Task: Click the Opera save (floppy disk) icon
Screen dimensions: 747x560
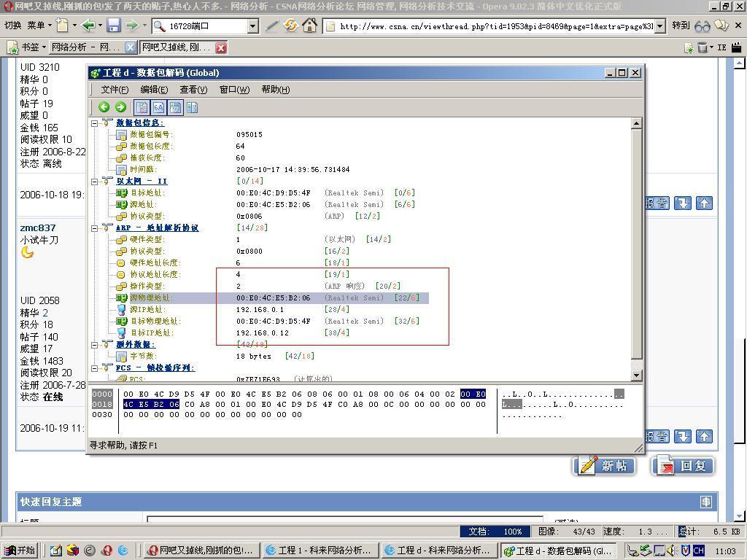Action: click(x=113, y=26)
